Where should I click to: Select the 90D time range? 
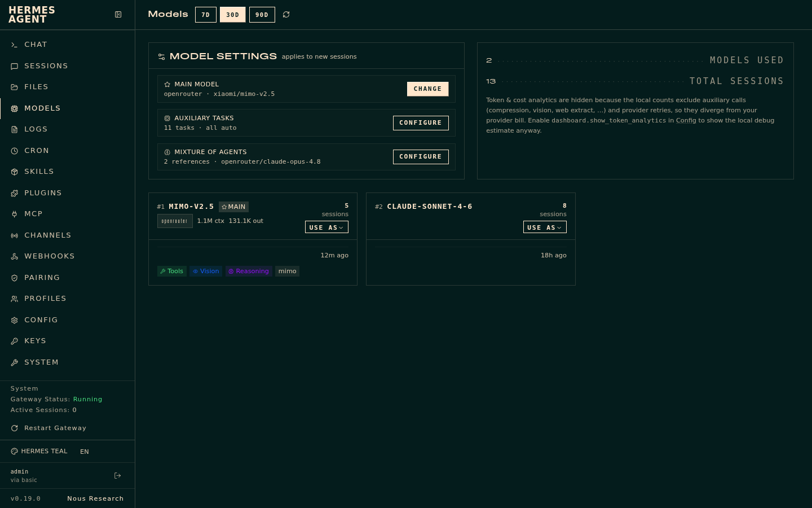tap(262, 15)
